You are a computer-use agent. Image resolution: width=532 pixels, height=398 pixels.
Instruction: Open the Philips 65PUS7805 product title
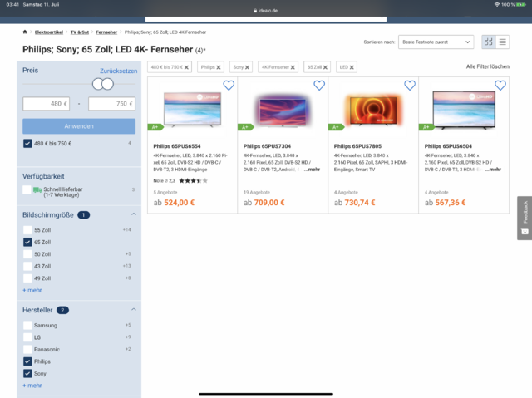[357, 146]
